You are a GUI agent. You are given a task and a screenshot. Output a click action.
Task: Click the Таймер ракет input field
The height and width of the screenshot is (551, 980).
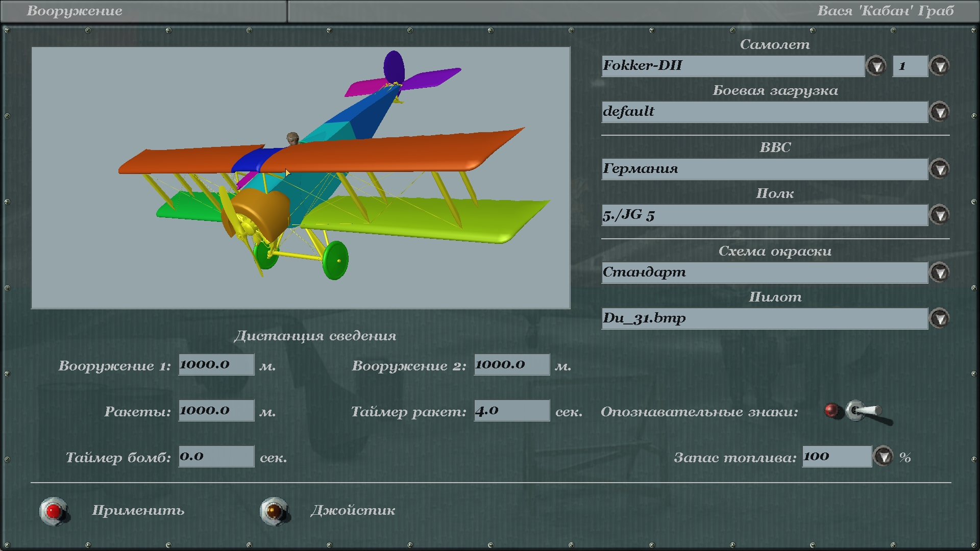tap(511, 411)
